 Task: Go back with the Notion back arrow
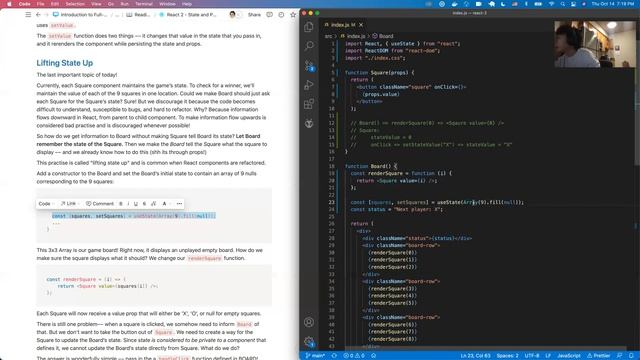click(x=38, y=15)
